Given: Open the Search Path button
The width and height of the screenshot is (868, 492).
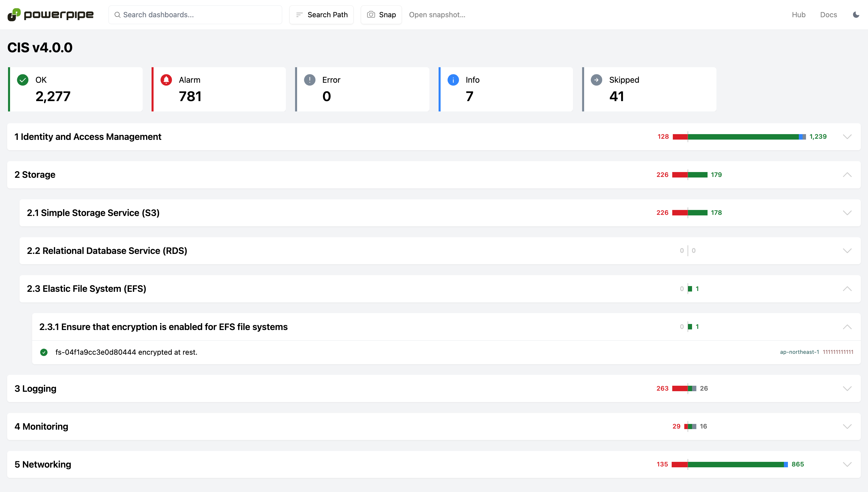Looking at the screenshot, I should tap(321, 15).
